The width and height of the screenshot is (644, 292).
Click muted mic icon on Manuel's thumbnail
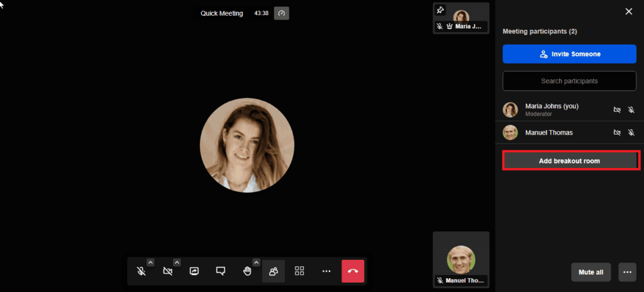[x=440, y=281]
